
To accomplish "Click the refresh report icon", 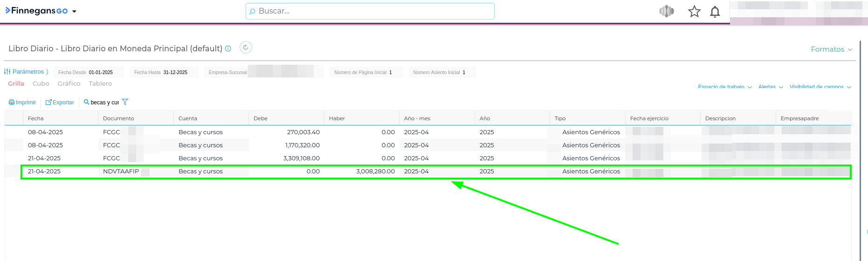I will tap(246, 48).
